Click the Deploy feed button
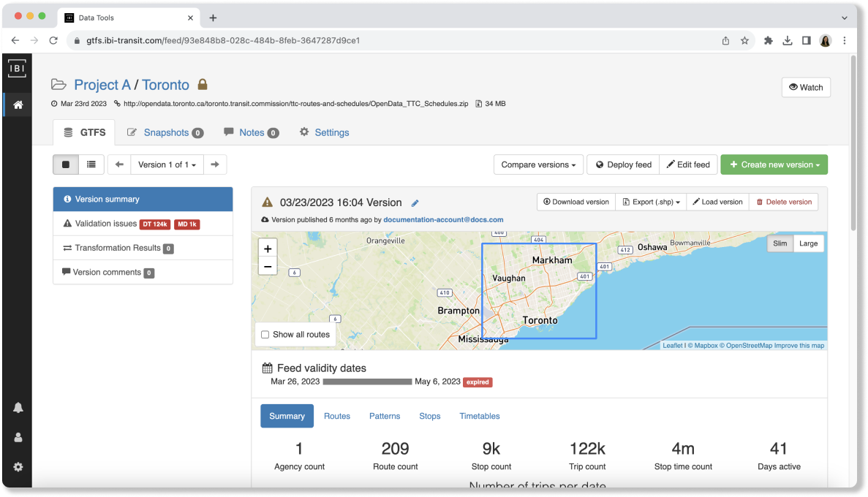 [x=623, y=164]
